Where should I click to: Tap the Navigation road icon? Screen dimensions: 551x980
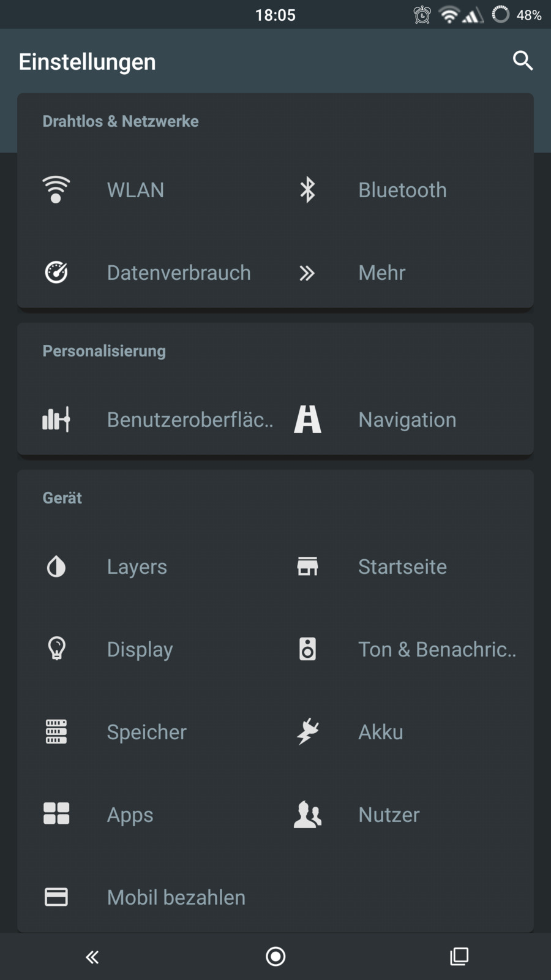[307, 420]
